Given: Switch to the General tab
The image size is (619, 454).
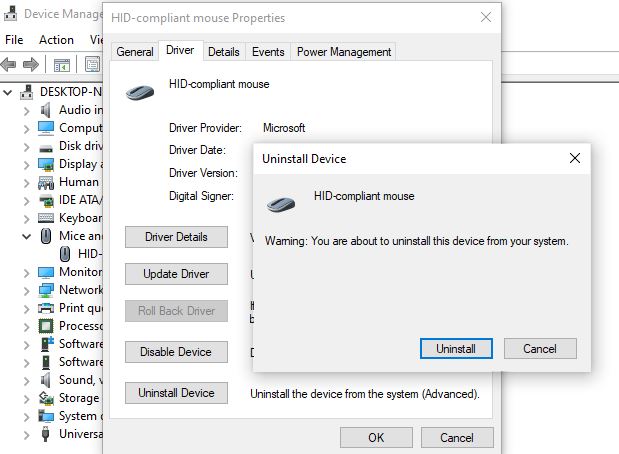Looking at the screenshot, I should point(135,52).
